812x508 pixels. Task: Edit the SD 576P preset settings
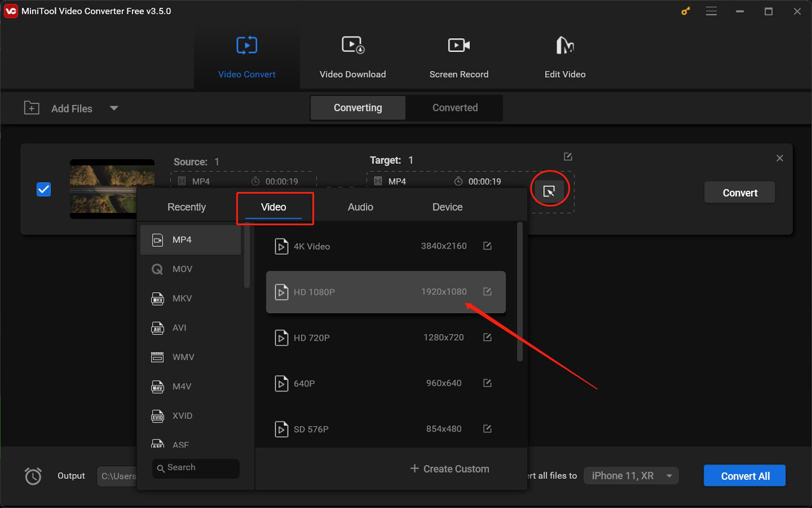[487, 429]
